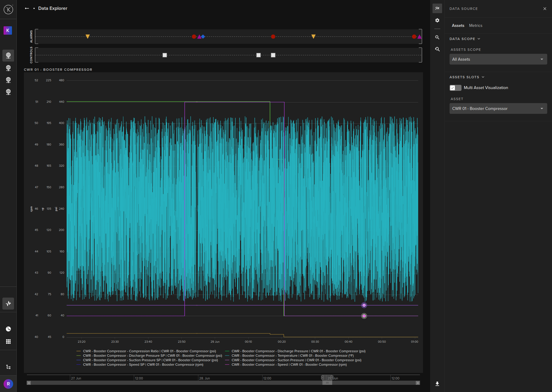Open the hierarchy tree sidebar icon

(8, 367)
